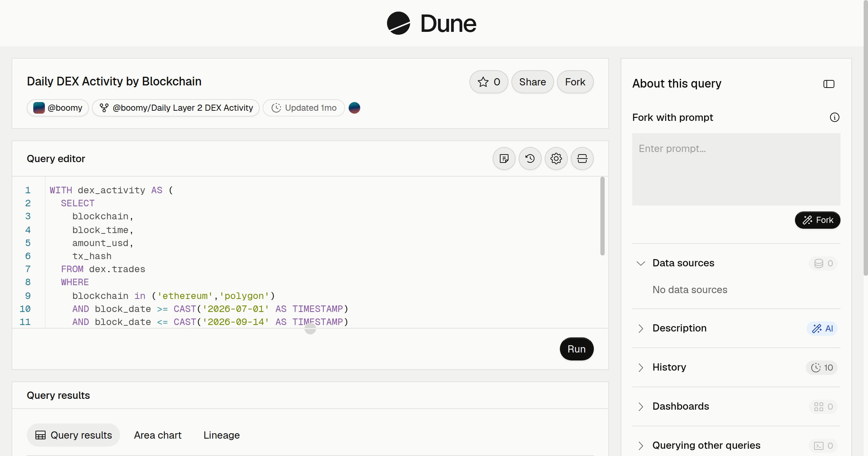This screenshot has width=868, height=456.
Task: Star this query with the star button
Action: (489, 82)
